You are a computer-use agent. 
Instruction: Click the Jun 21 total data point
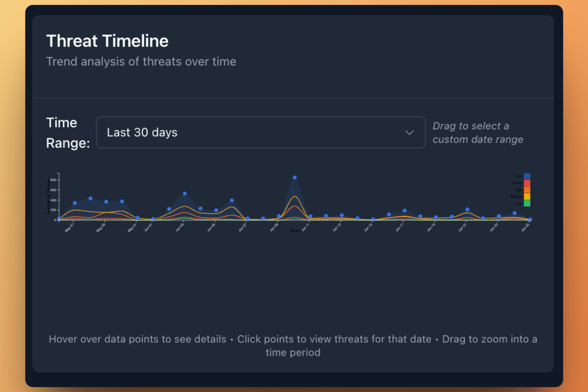(x=467, y=209)
